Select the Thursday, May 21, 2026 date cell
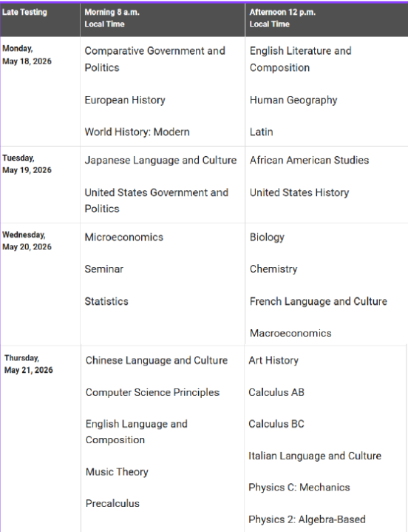Image resolution: width=408 pixels, height=532 pixels. click(29, 364)
